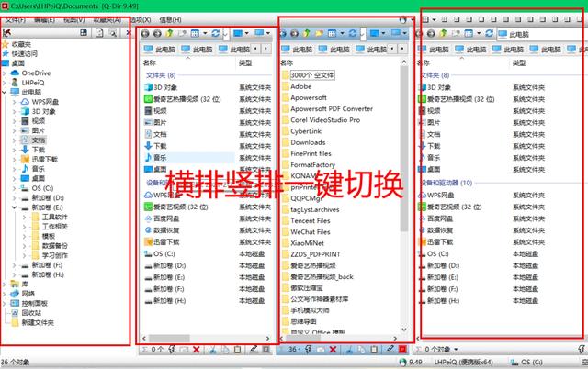Select the Downloads folder in middle pane
Image resolution: width=588 pixels, height=369 pixels.
click(304, 142)
